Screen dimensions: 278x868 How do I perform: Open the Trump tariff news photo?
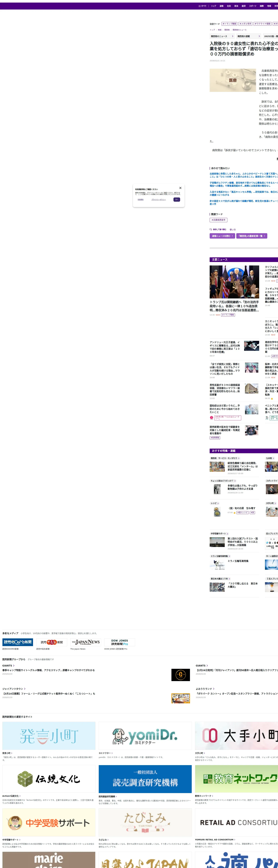(x=234, y=282)
